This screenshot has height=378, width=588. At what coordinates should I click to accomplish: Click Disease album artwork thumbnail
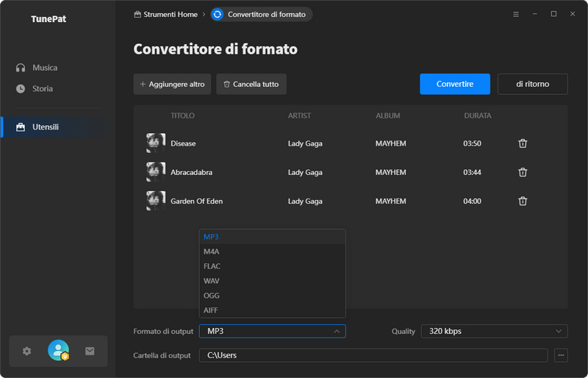pyautogui.click(x=156, y=143)
